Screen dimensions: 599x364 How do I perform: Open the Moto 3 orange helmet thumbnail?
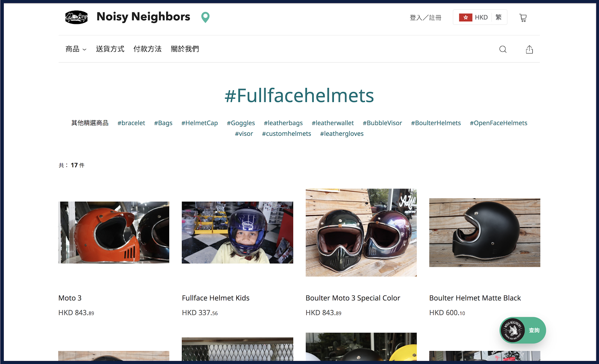point(114,232)
